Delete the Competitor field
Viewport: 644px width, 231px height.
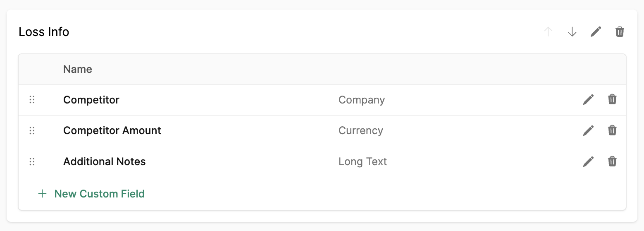coord(612,99)
